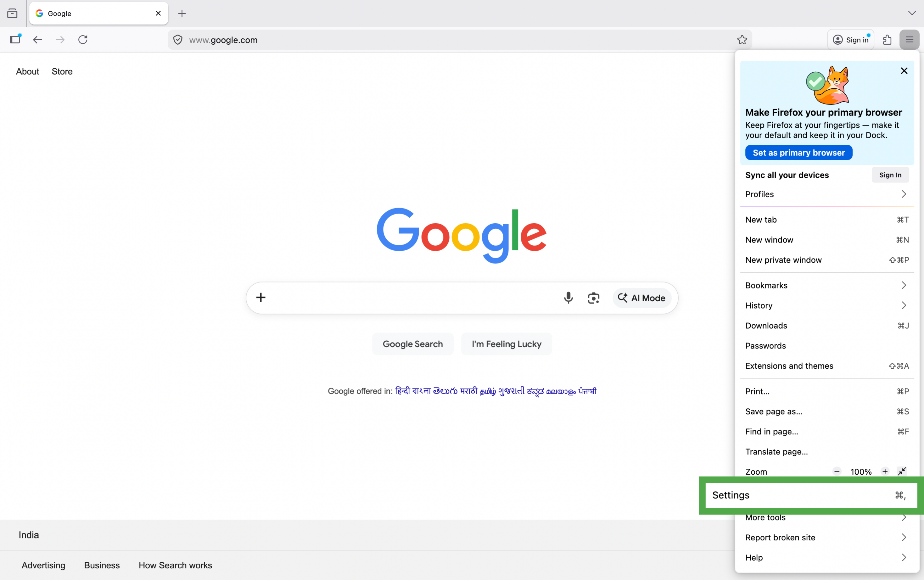Activate AI Mode in search box
924x580 pixels.
point(642,298)
